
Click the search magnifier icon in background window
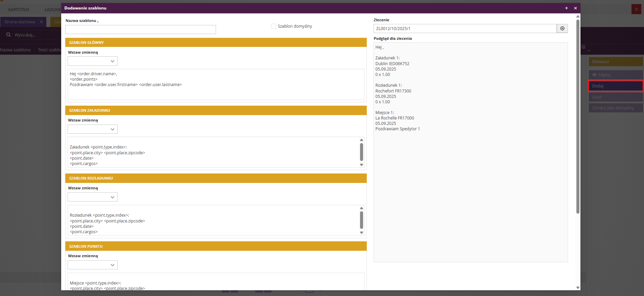coord(8,35)
